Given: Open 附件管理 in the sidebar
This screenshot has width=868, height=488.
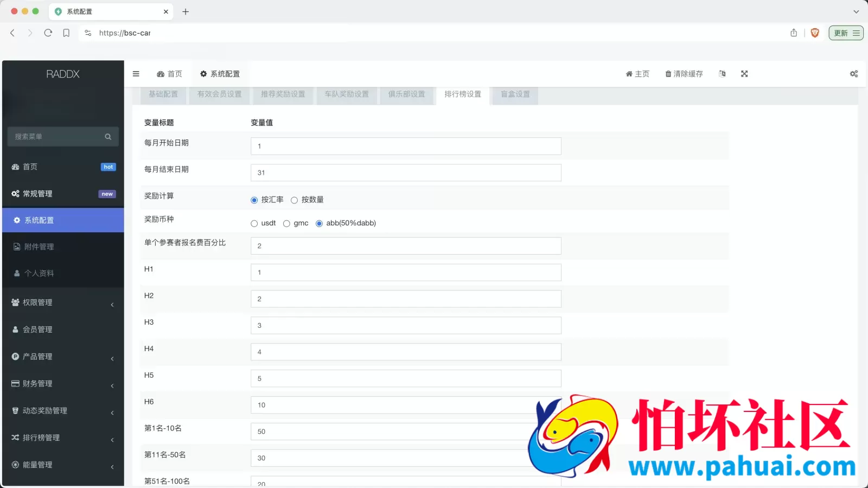Looking at the screenshot, I should 63,246.
